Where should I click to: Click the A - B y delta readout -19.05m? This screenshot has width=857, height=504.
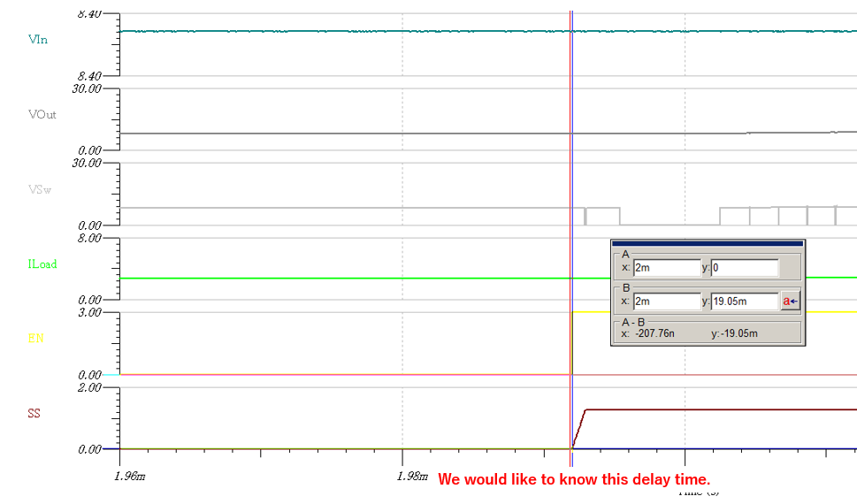[739, 333]
